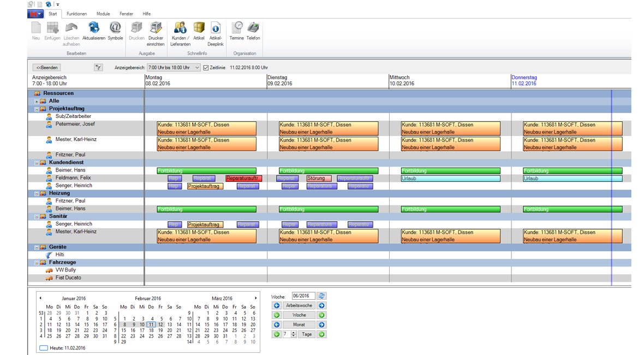
Task: Click the Woche number input field
Action: coord(303,296)
